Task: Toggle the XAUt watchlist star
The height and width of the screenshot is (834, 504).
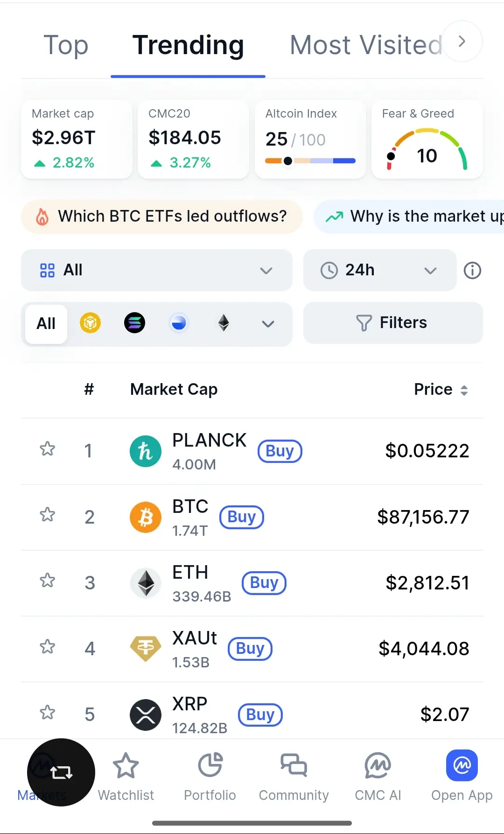Action: tap(48, 647)
